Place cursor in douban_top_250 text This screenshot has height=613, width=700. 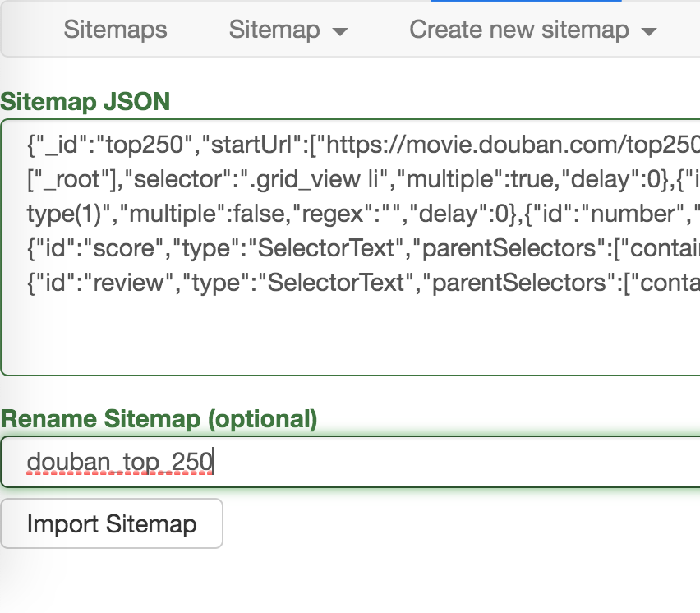tap(119, 461)
